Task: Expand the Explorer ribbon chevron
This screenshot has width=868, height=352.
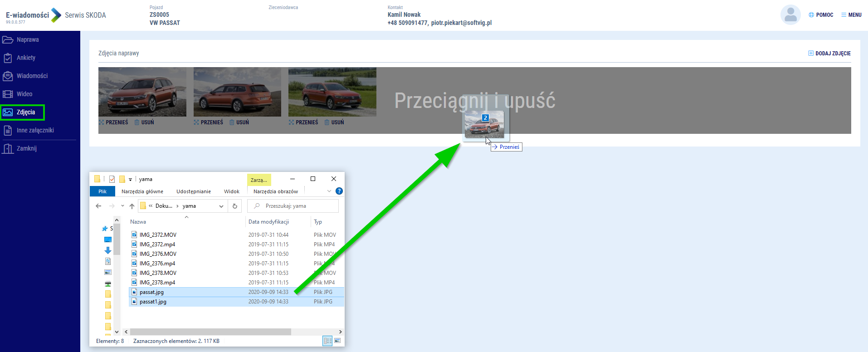Action: pyautogui.click(x=329, y=191)
